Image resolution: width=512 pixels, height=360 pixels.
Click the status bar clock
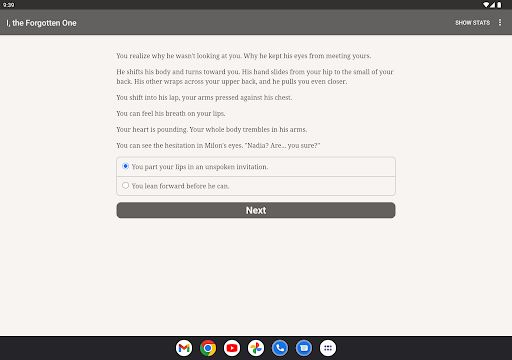pyautogui.click(x=8, y=5)
